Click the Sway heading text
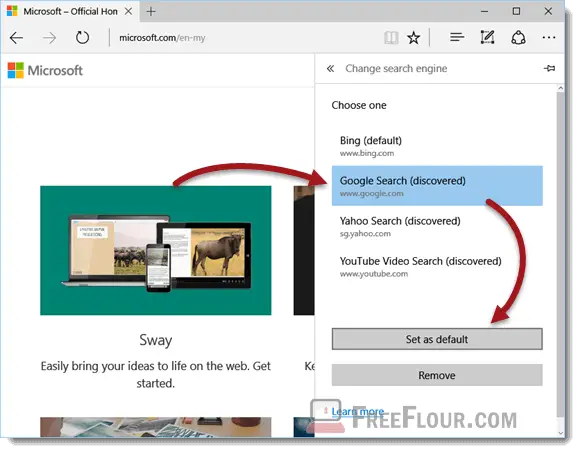 [156, 340]
